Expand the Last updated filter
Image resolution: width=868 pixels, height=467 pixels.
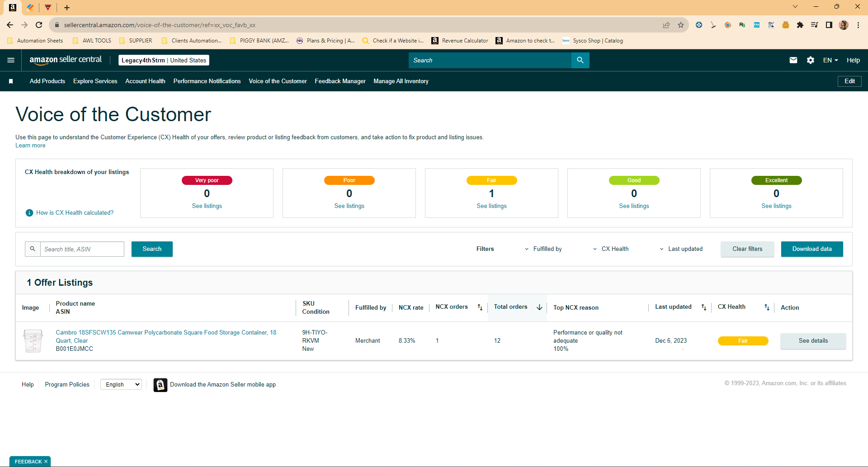681,249
